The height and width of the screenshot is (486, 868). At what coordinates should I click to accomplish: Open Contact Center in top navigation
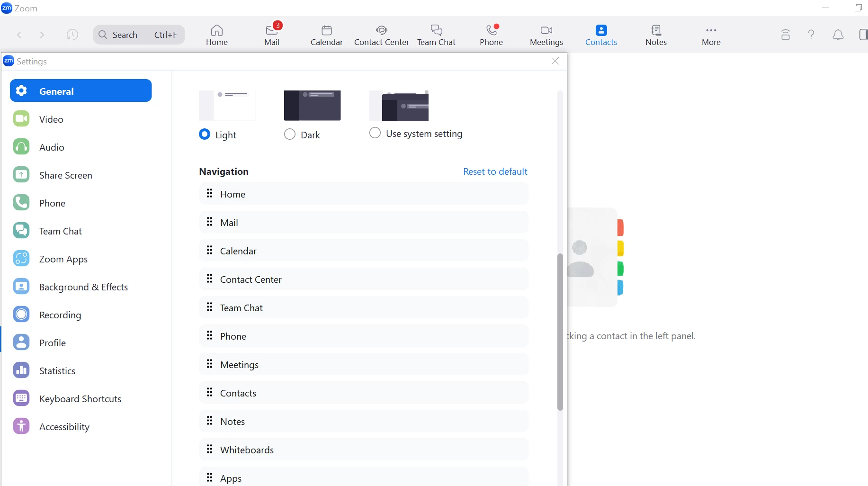pos(381,35)
